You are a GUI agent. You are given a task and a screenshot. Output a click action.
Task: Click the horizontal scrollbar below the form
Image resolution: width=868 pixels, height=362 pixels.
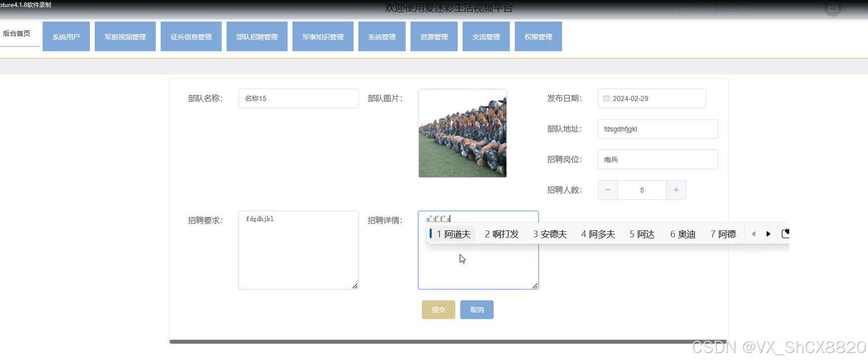(448, 342)
